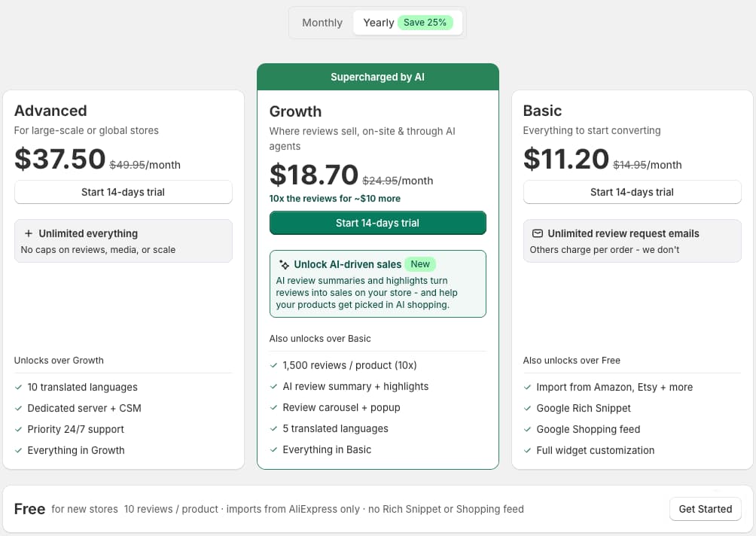Click the Supercharged by AI banner

[x=377, y=77]
